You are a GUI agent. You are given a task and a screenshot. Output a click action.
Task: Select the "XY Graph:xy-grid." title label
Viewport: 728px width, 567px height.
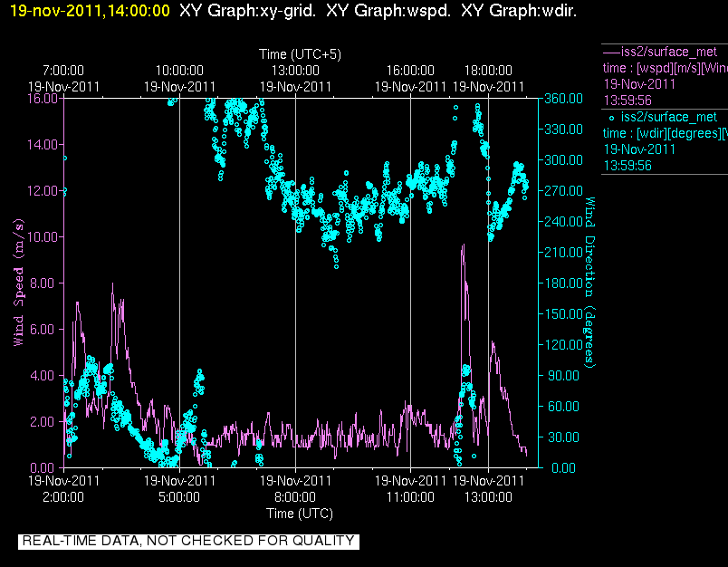[x=244, y=11]
